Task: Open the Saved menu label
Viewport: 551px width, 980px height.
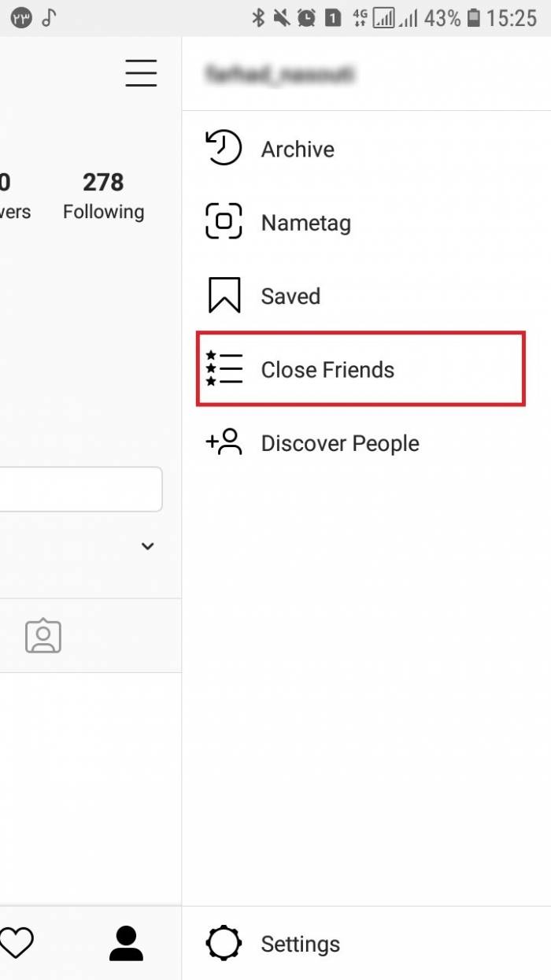Action: pyautogui.click(x=290, y=296)
